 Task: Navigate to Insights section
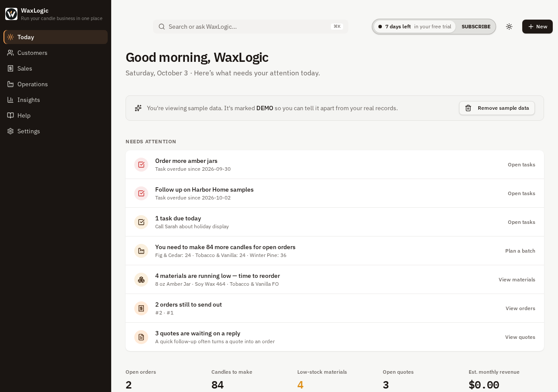tap(55, 100)
